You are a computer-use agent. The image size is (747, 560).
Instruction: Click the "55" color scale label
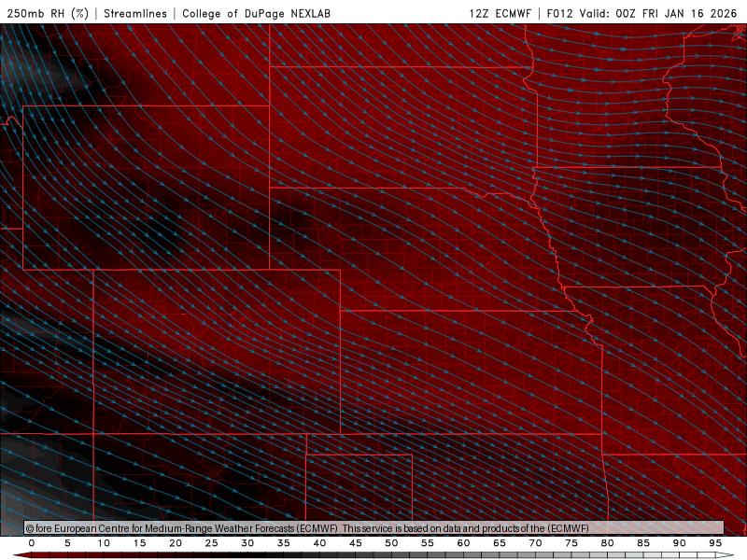point(428,543)
